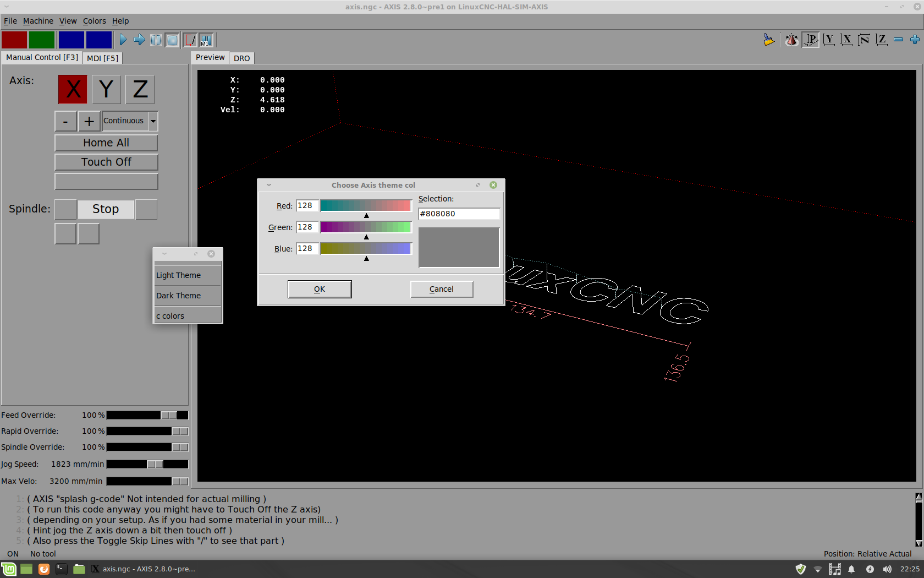
Task: Click the run program play icon
Action: tap(123, 40)
